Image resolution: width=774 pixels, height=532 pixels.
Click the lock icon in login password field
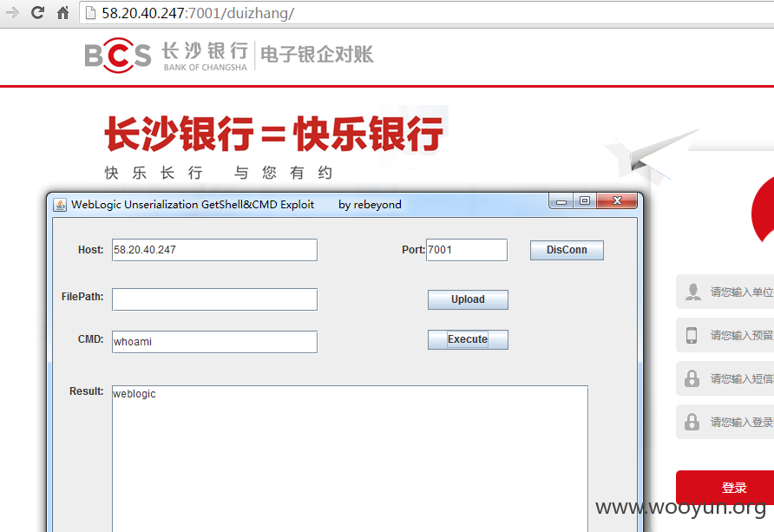coord(692,422)
